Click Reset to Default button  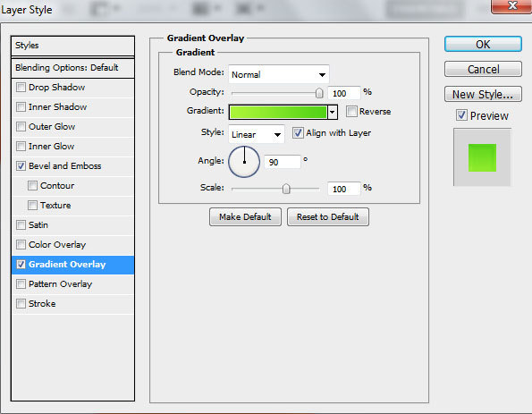[x=328, y=217]
